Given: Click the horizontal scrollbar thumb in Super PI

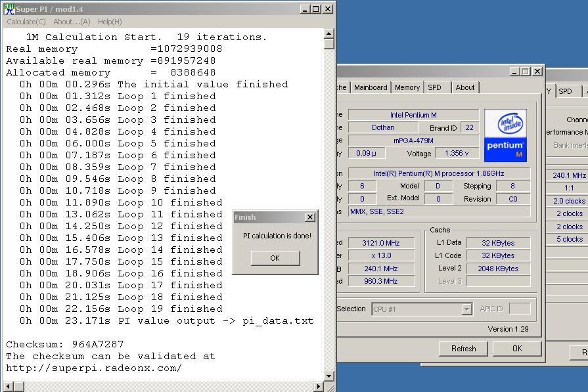Looking at the screenshot, I should pos(19,386).
